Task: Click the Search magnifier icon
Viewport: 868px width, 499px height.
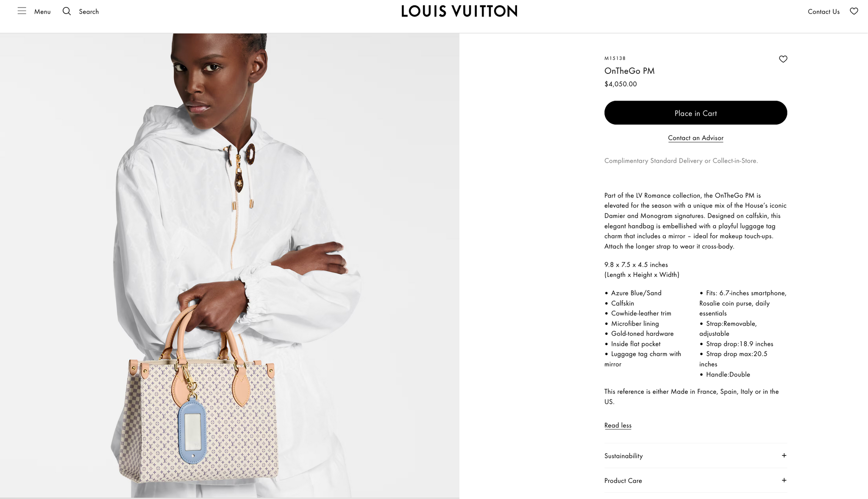Action: point(67,11)
